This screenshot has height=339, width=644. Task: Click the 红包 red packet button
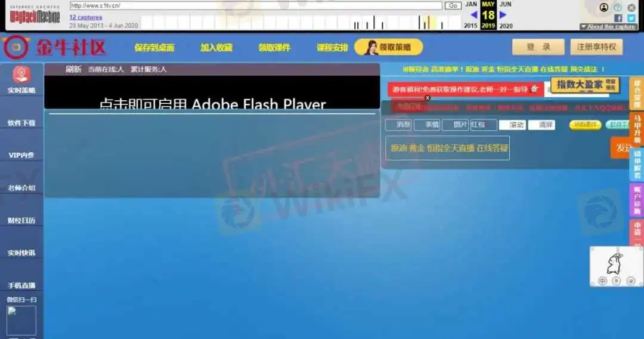coord(483,125)
